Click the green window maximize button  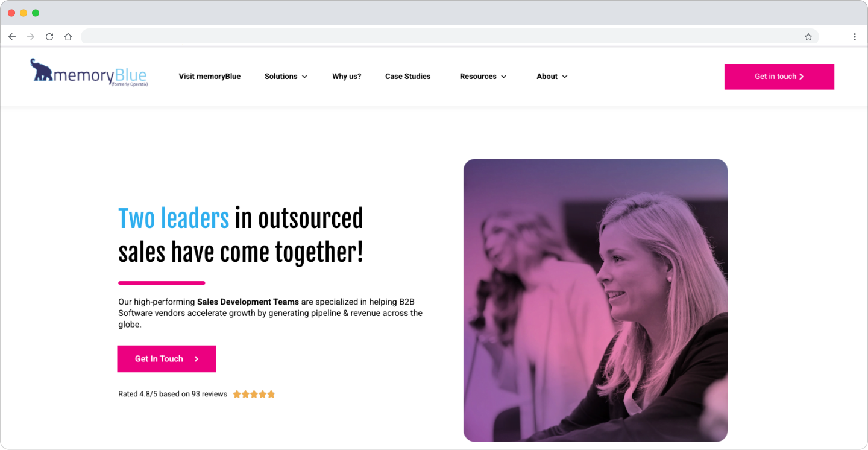click(x=36, y=13)
